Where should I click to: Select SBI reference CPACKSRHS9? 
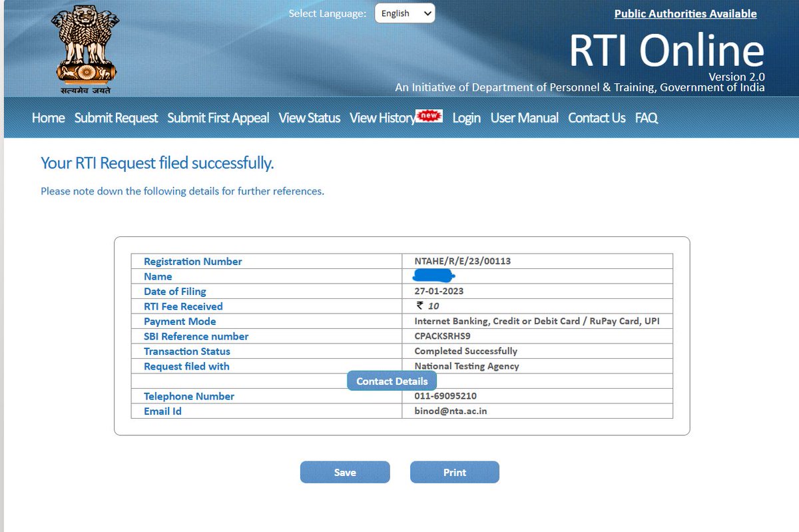coord(442,336)
